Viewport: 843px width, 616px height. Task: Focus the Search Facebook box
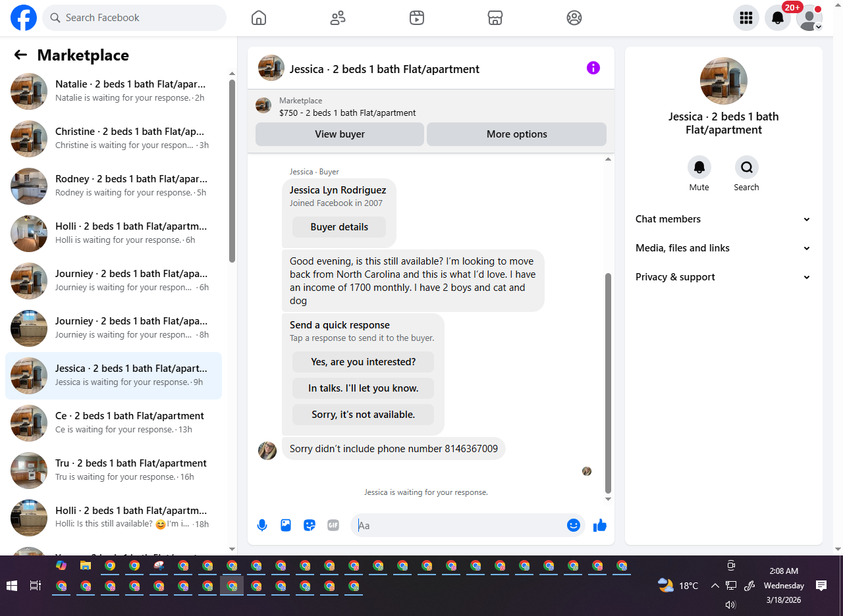[134, 18]
